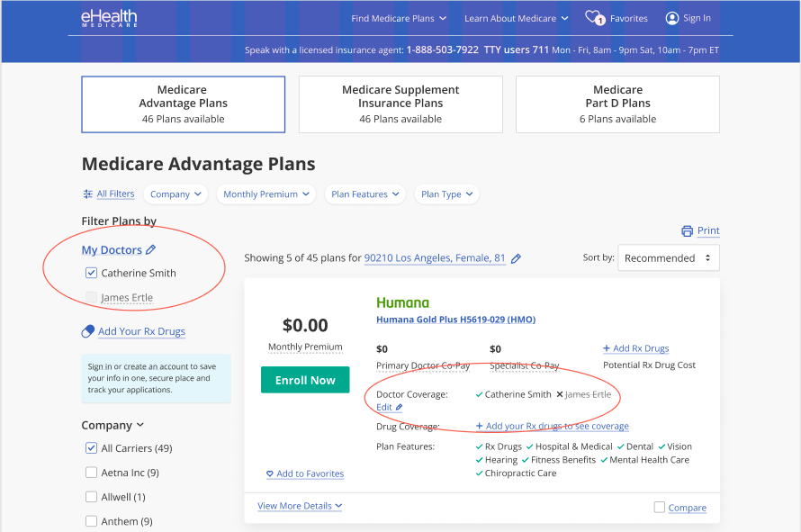The height and width of the screenshot is (532, 801).
Task: Click the pencil icon beside 90210 Los Angeles
Action: [x=516, y=258]
